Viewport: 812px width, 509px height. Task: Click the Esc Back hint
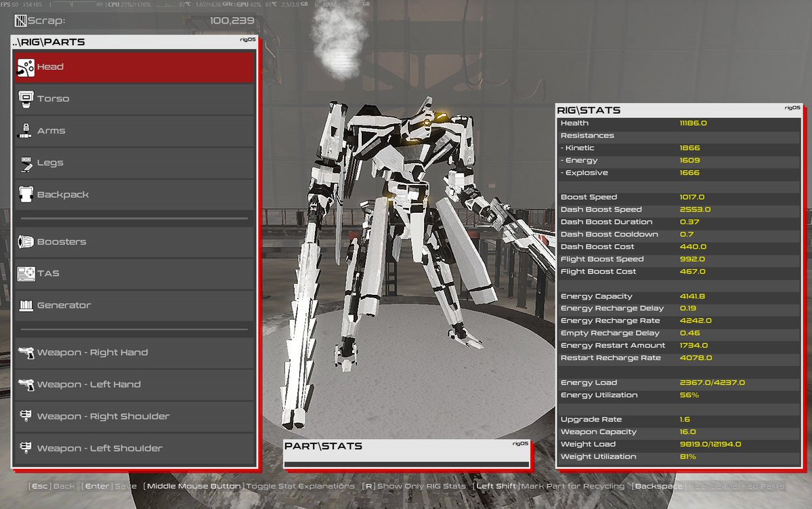[51, 486]
